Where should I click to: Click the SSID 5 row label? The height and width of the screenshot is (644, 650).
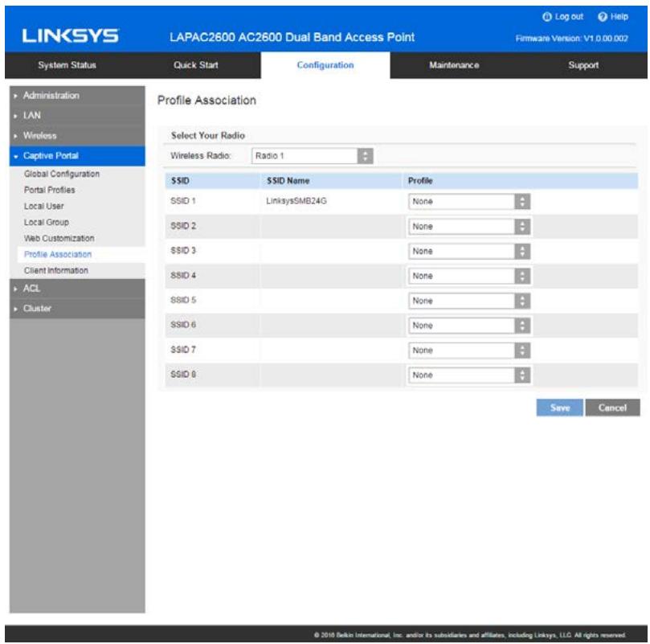pyautogui.click(x=183, y=300)
